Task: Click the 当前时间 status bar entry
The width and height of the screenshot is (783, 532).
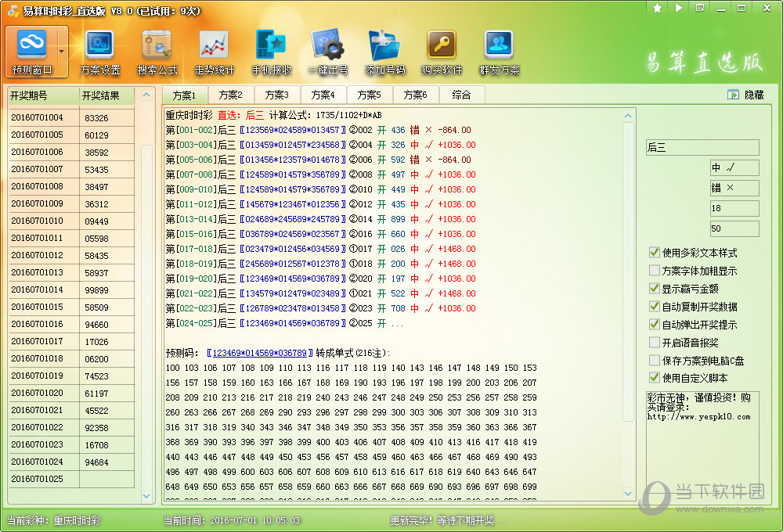Action: coord(232,520)
